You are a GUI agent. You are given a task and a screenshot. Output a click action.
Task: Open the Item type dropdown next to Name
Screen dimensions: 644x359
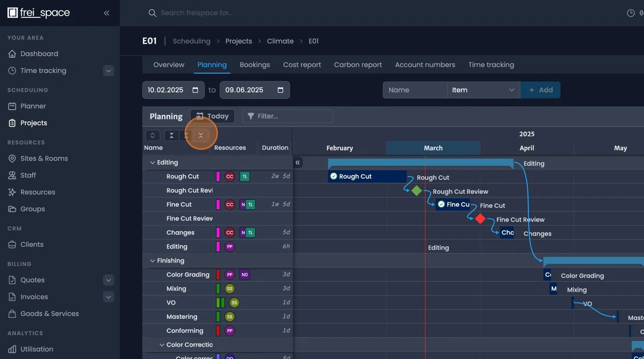click(483, 90)
